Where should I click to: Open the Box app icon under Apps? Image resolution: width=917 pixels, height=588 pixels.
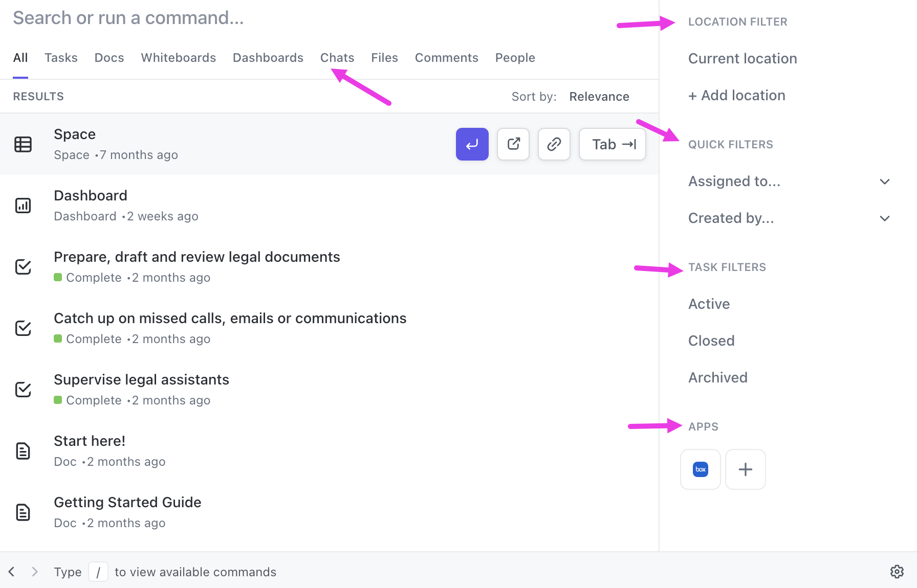click(x=700, y=469)
